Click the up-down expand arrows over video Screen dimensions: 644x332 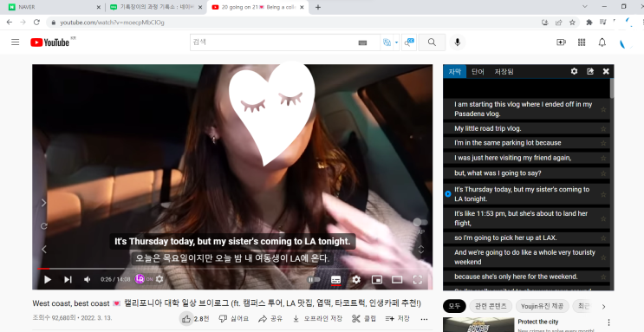pos(420,249)
